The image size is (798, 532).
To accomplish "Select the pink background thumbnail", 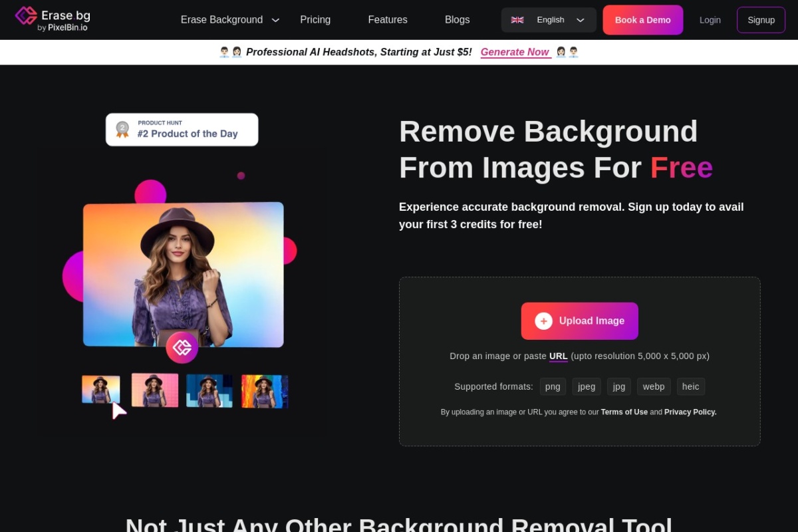I will pos(155,390).
